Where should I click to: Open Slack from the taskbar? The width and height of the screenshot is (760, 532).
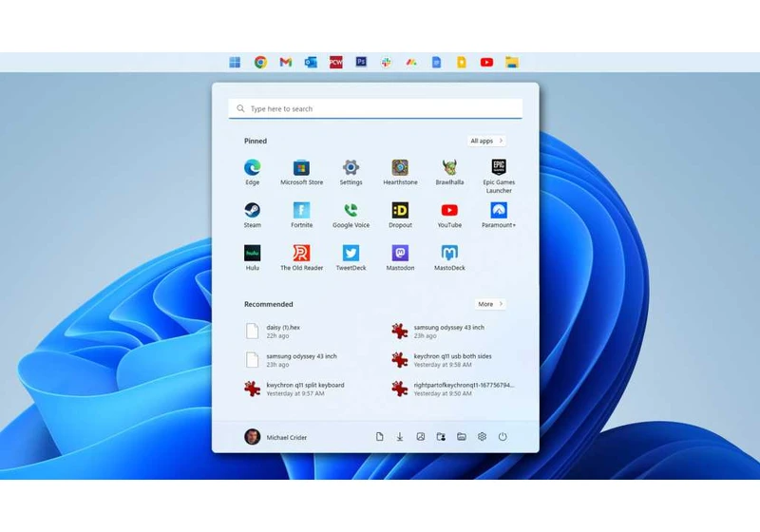[x=387, y=62]
